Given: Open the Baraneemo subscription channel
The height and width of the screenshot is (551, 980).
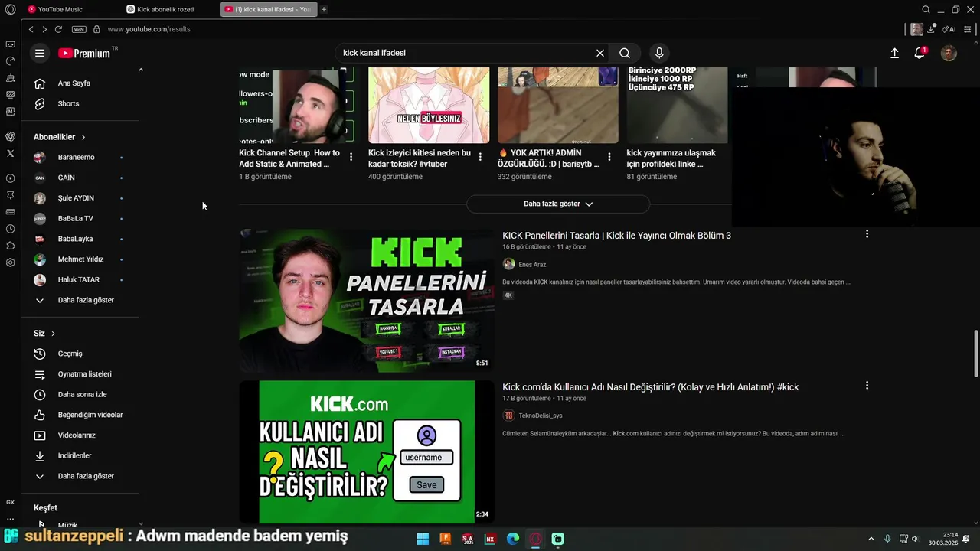Looking at the screenshot, I should 80,157.
